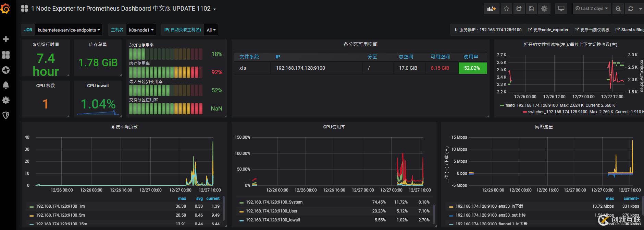Image resolution: width=644 pixels, height=230 pixels.
Task: Open the 更新node_exporter link
Action: click(548, 30)
